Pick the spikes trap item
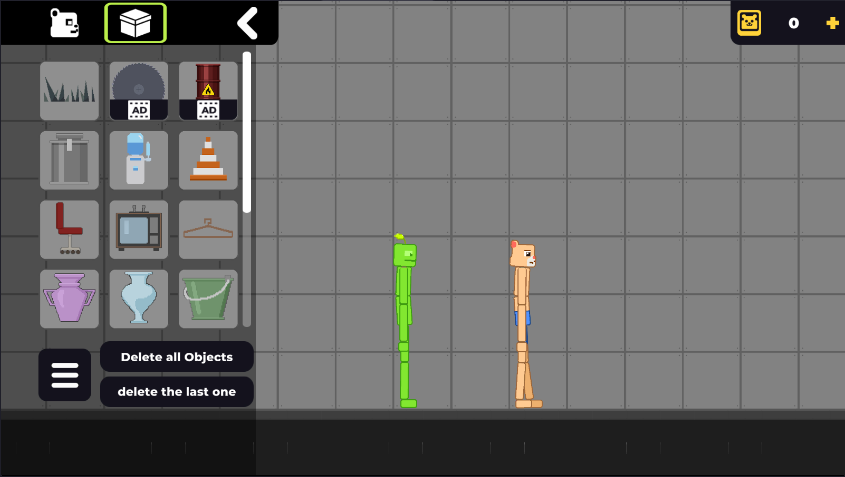The image size is (845, 477). coord(70,91)
